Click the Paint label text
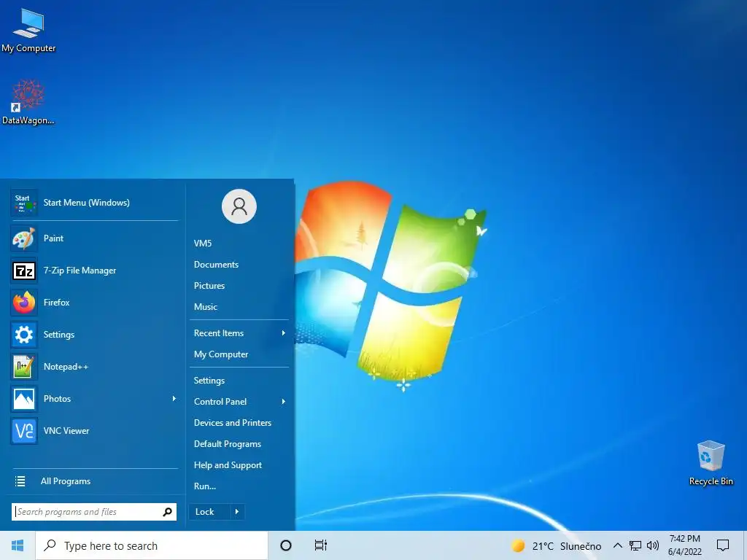The height and width of the screenshot is (560, 747). point(53,238)
